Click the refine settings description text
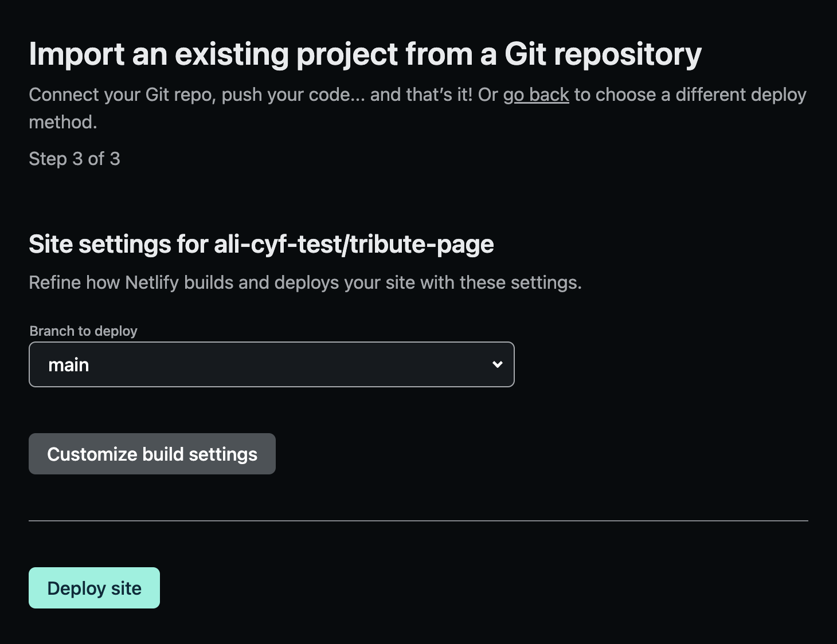 306,282
